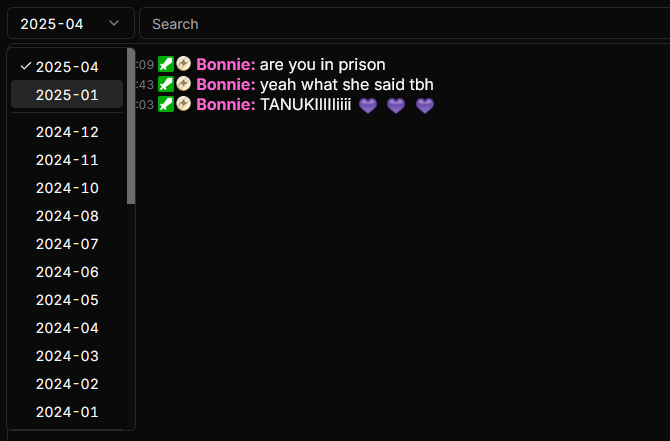Collapse the month dropdown via the chevron arrow

click(x=114, y=23)
